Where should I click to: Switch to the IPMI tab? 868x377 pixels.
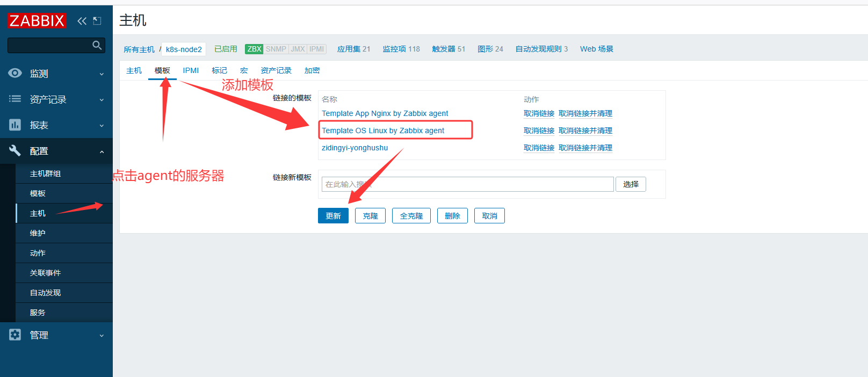pyautogui.click(x=191, y=70)
